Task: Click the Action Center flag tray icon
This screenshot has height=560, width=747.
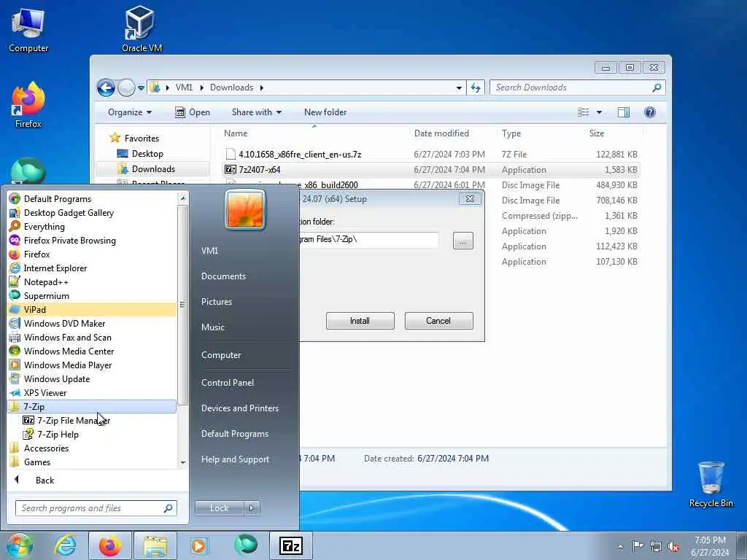Action: 638,545
